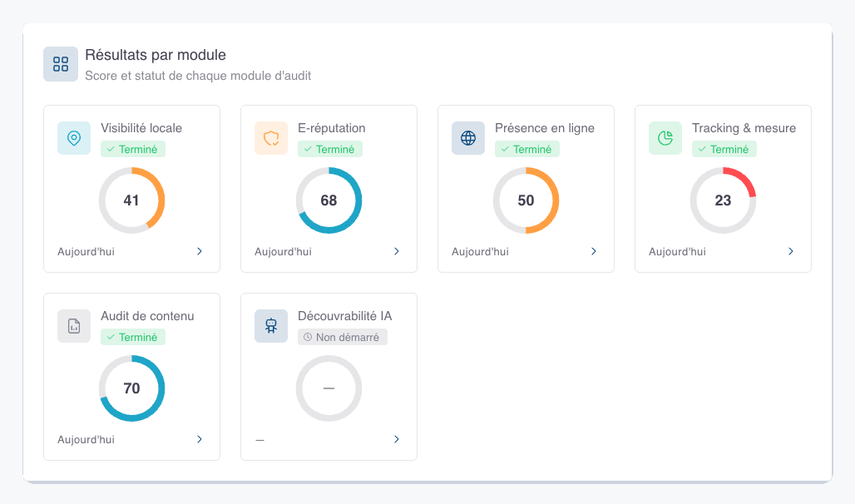855x504 pixels.
Task: Click the Terminé badge under Présence en ligne
Action: (x=527, y=149)
